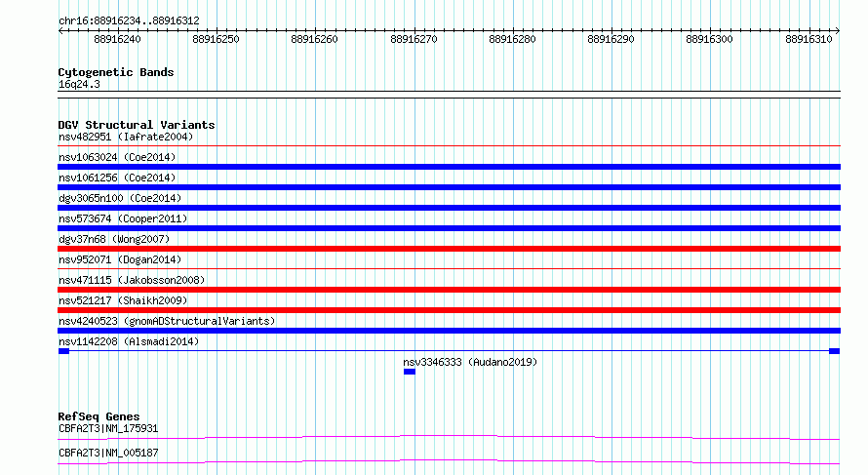This screenshot has width=868, height=475.
Task: Click nsv1142208 (Alsmadi2014) label
Action: click(x=129, y=341)
